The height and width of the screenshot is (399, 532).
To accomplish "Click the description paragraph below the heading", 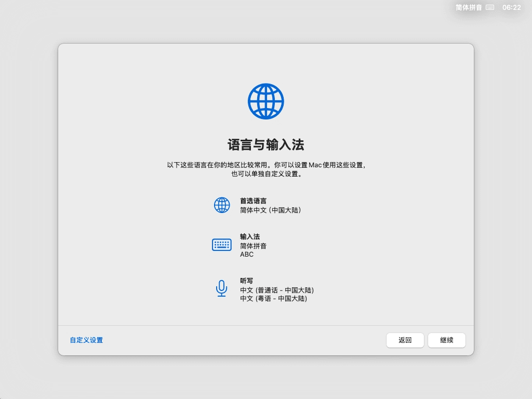I will point(265,169).
